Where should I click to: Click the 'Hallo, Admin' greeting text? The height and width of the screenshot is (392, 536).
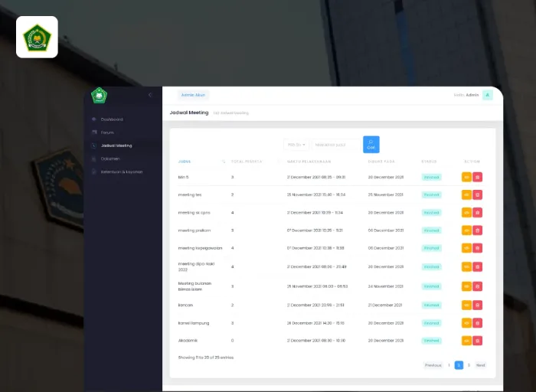(x=466, y=95)
